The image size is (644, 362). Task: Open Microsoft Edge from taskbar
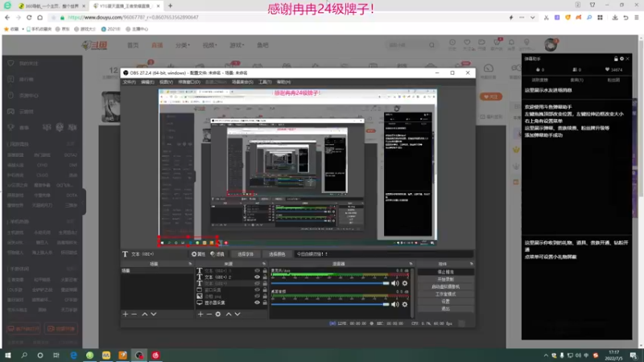point(73,355)
